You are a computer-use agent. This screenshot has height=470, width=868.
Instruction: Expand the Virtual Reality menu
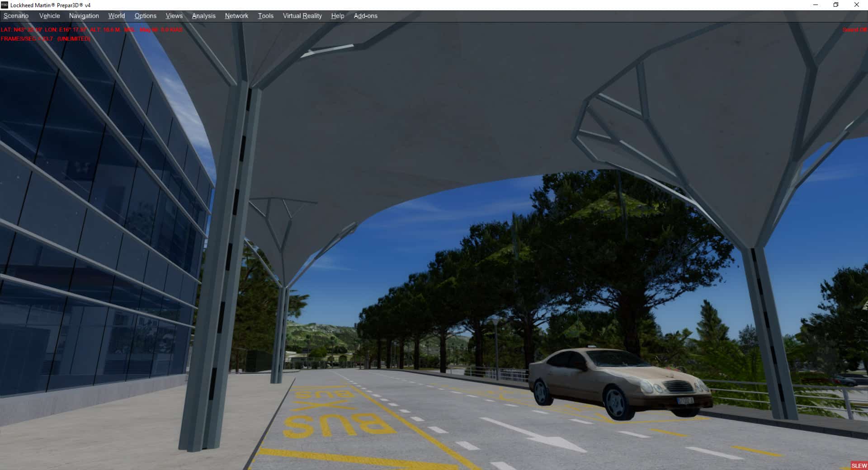click(302, 16)
